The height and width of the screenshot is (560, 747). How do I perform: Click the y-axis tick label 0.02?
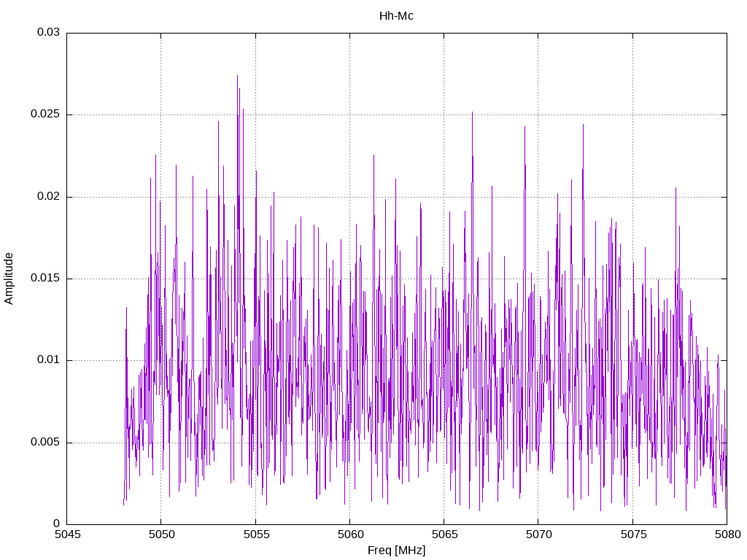point(49,196)
